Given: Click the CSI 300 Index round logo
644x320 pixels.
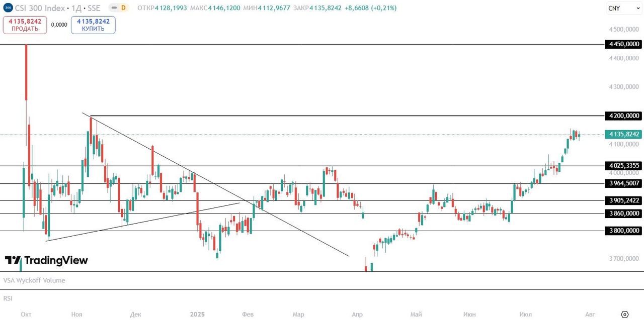Looking at the screenshot, I should 7,8.
